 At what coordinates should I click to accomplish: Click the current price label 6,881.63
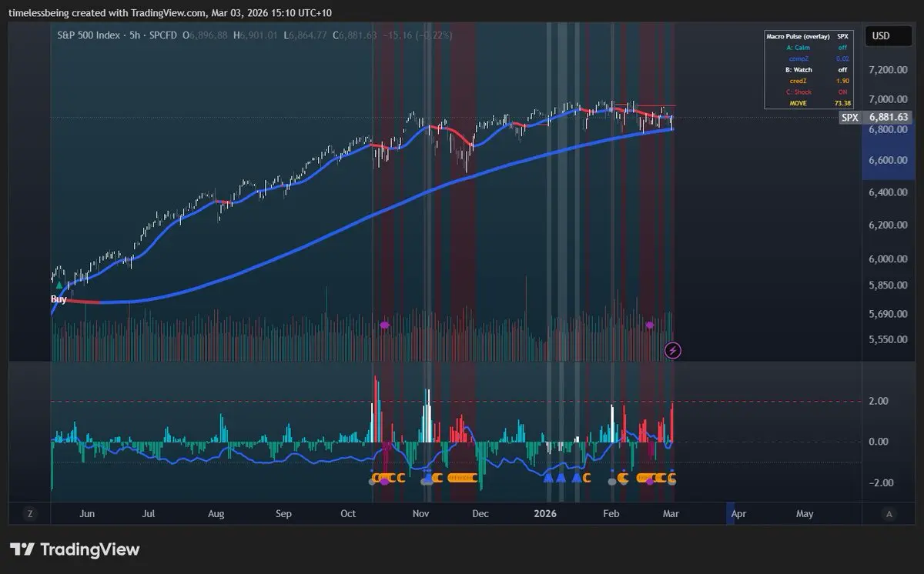889,118
